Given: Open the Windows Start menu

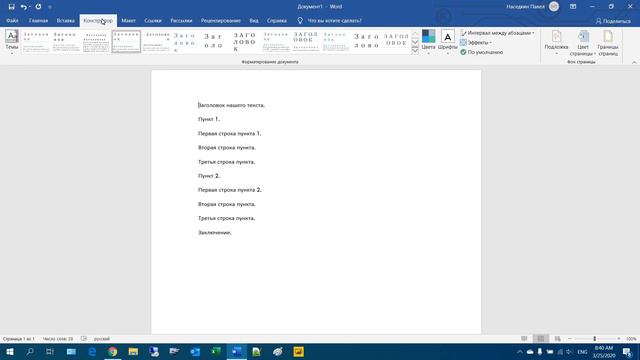Looking at the screenshot, I should click(x=10, y=352).
